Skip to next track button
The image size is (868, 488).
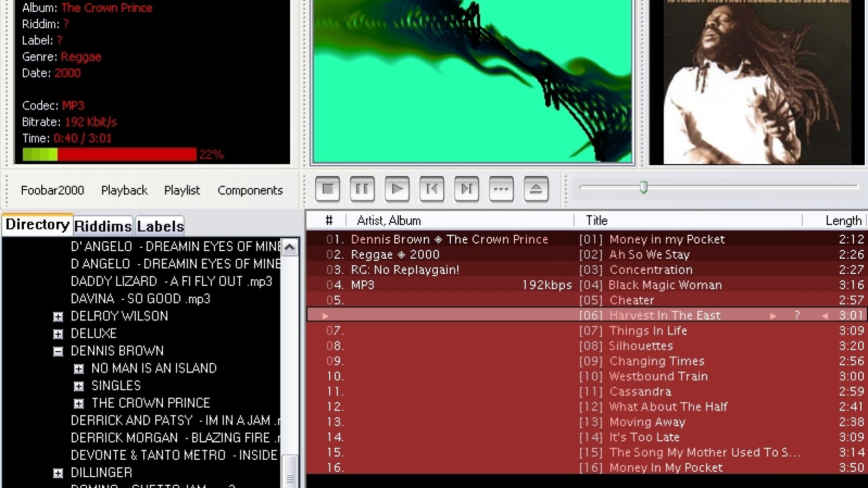[x=467, y=189]
